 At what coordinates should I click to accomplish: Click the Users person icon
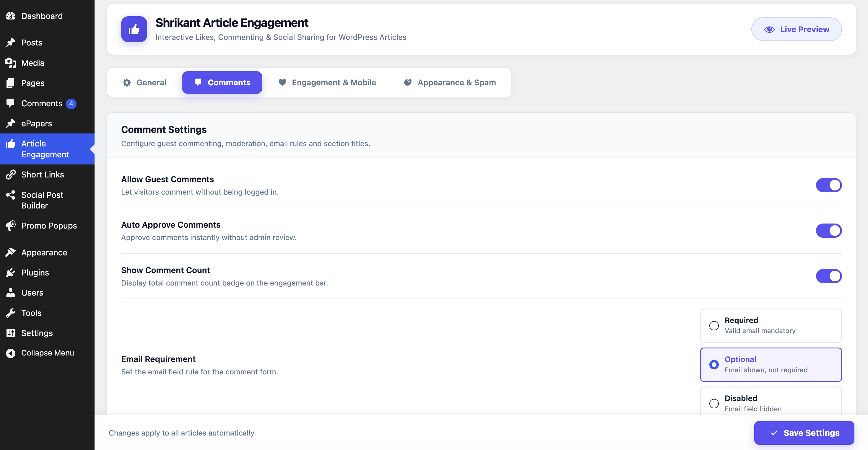pyautogui.click(x=11, y=292)
